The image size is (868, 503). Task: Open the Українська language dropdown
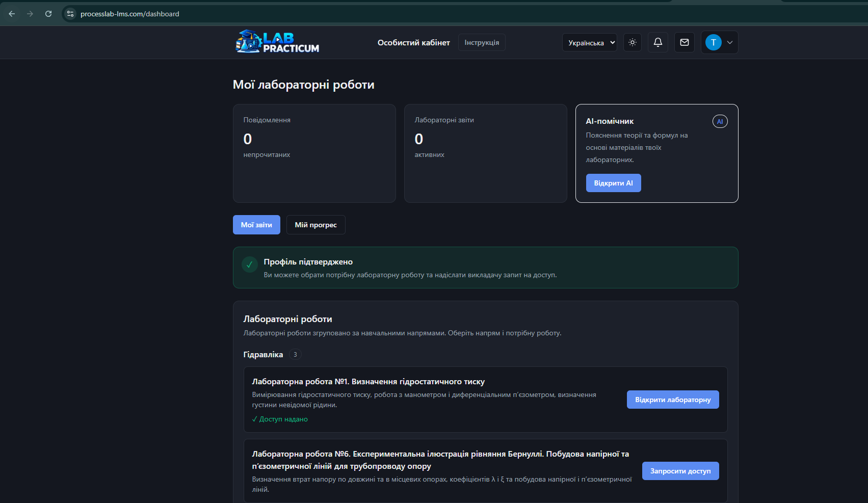click(590, 43)
